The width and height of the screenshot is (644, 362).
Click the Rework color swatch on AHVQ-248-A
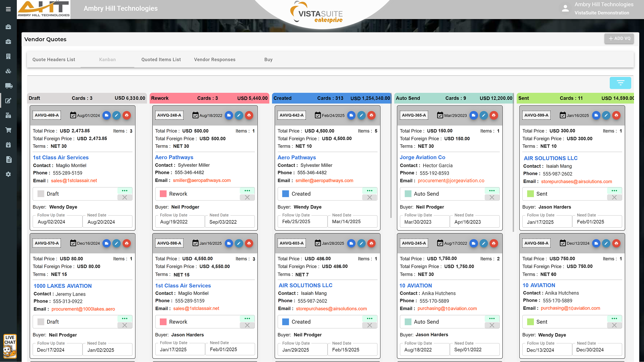[x=163, y=194]
